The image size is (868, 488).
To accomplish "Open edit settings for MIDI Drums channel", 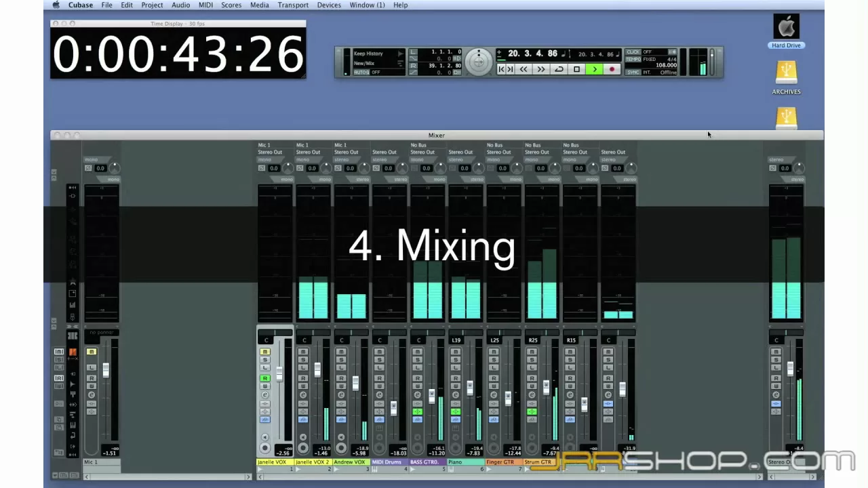I will 379,395.
